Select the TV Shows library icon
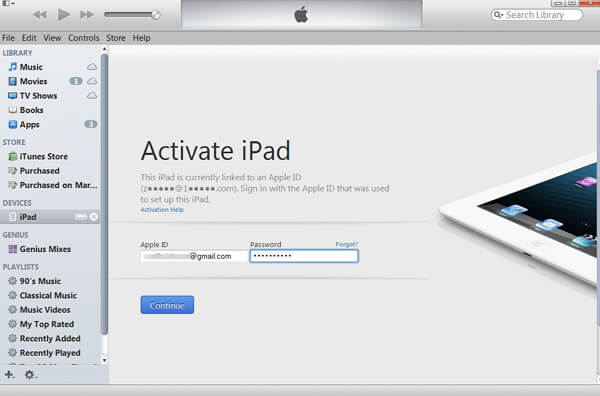Viewport: 600px width, 396px height. [13, 96]
